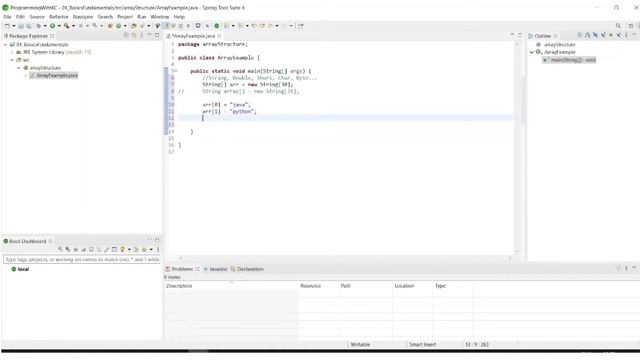The width and height of the screenshot is (640, 360).
Task: Click the green Run toolbar icon
Action: tap(52, 26)
